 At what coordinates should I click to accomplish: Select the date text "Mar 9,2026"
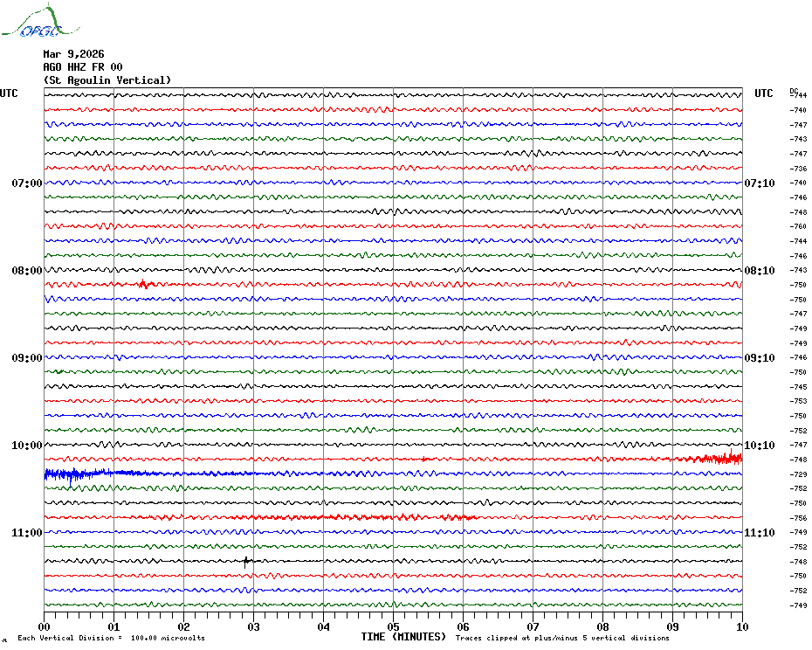[x=73, y=54]
